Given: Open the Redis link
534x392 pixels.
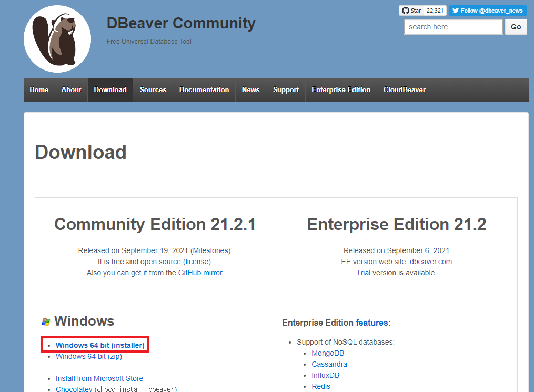Looking at the screenshot, I should (x=321, y=386).
